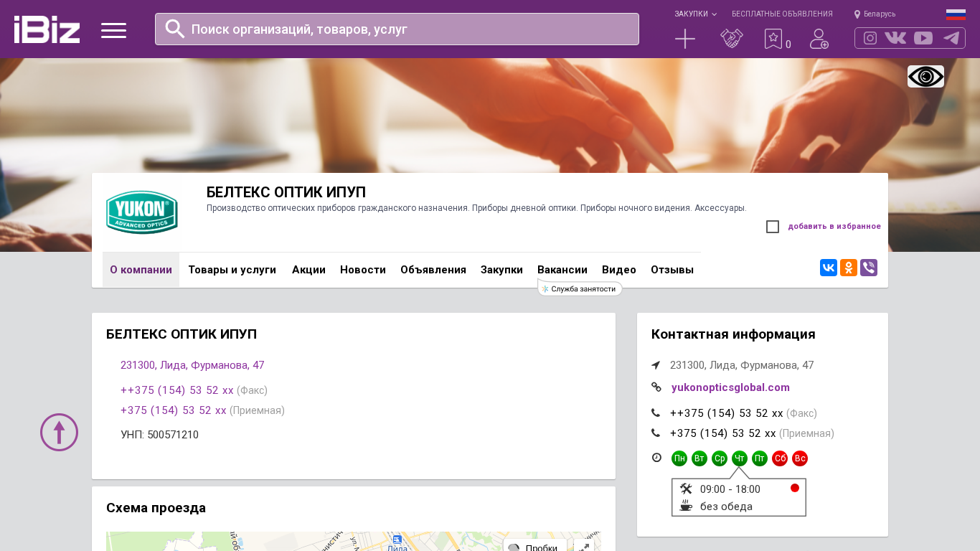Share via Viber icon
This screenshot has width=980, height=551.
coord(869,268)
